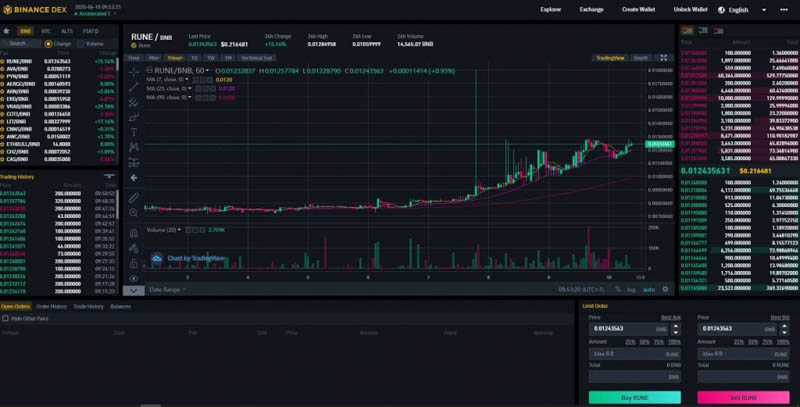Image resolution: width=800 pixels, height=407 pixels.
Task: Open Technical Ind button
Action: 257,58
